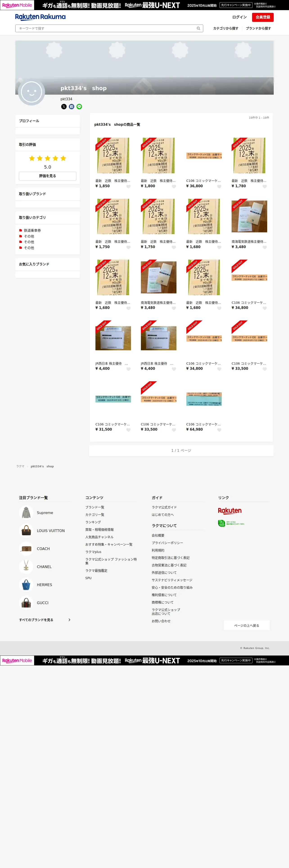Like the ¥ 34,800 item beside ¥ 33,500
The image size is (289, 868).
(x=219, y=369)
